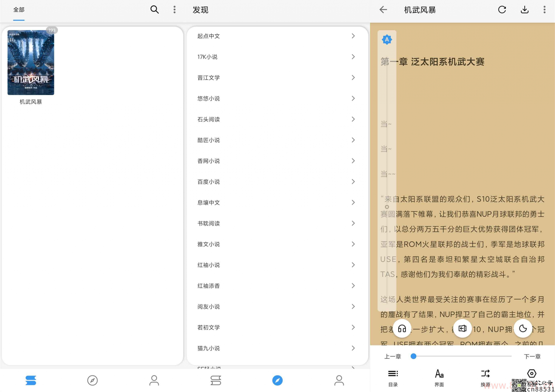
Task: Refresh the current chapter
Action: point(502,10)
